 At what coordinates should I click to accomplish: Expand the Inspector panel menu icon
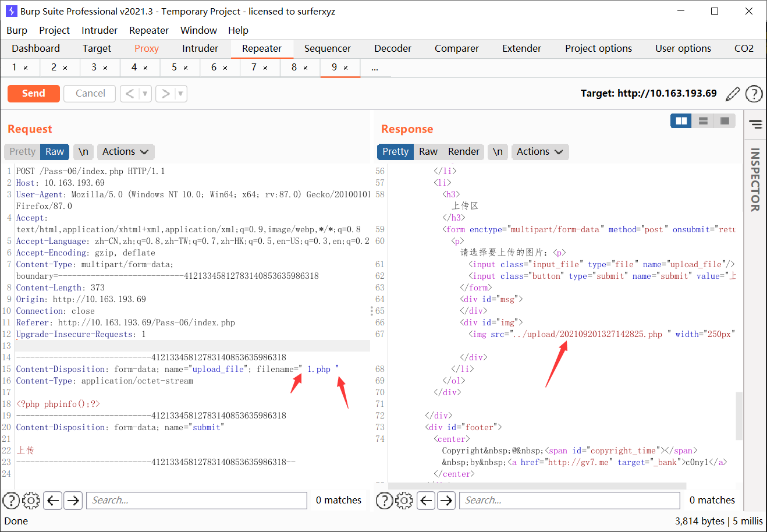coord(755,124)
